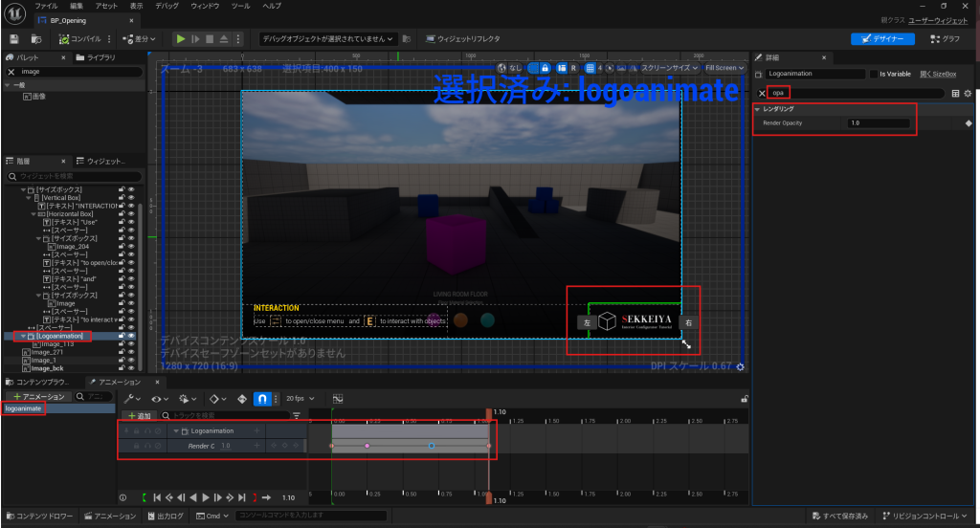Open the details panel settings gear
The image size is (980, 528).
pyautogui.click(x=968, y=93)
